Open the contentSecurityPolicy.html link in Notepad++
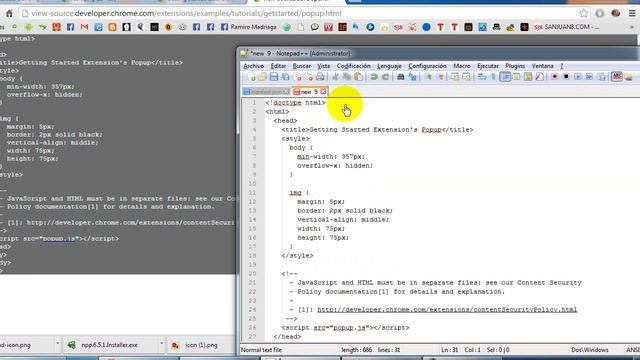This screenshot has width=640, height=360. coord(447,310)
